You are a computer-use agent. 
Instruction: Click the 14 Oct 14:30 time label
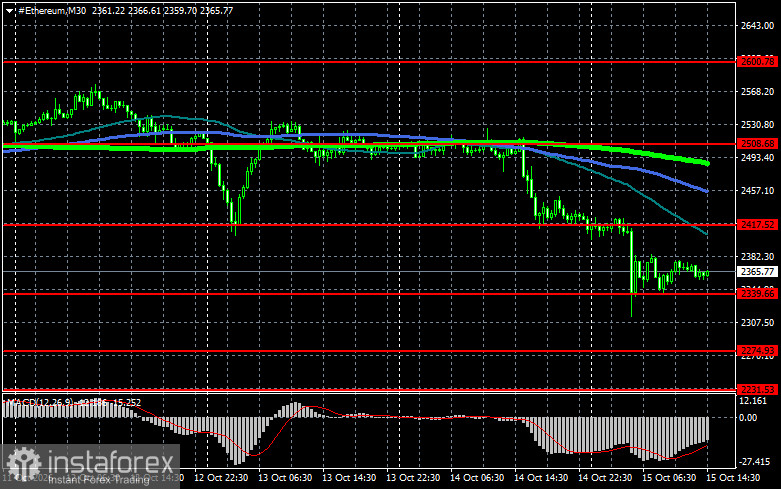coord(541,478)
